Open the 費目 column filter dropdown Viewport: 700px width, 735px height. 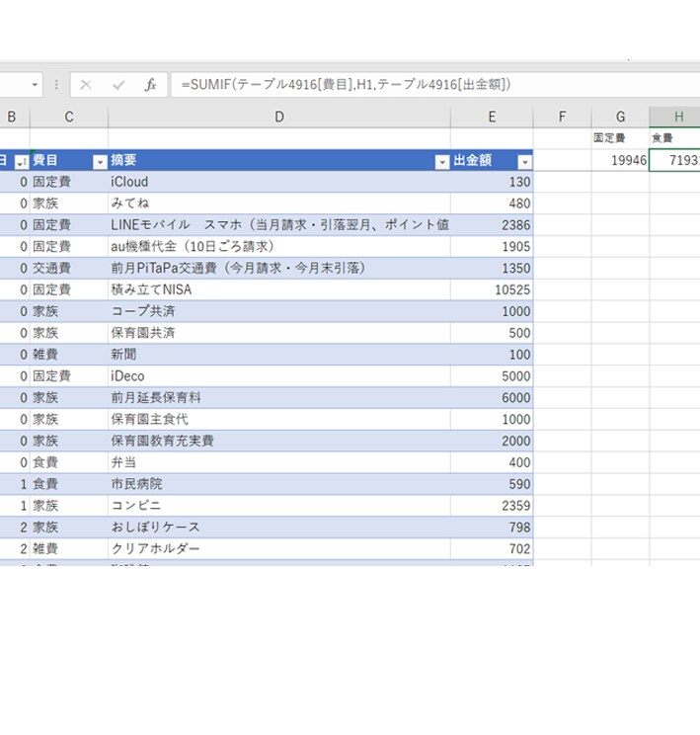click(x=100, y=162)
